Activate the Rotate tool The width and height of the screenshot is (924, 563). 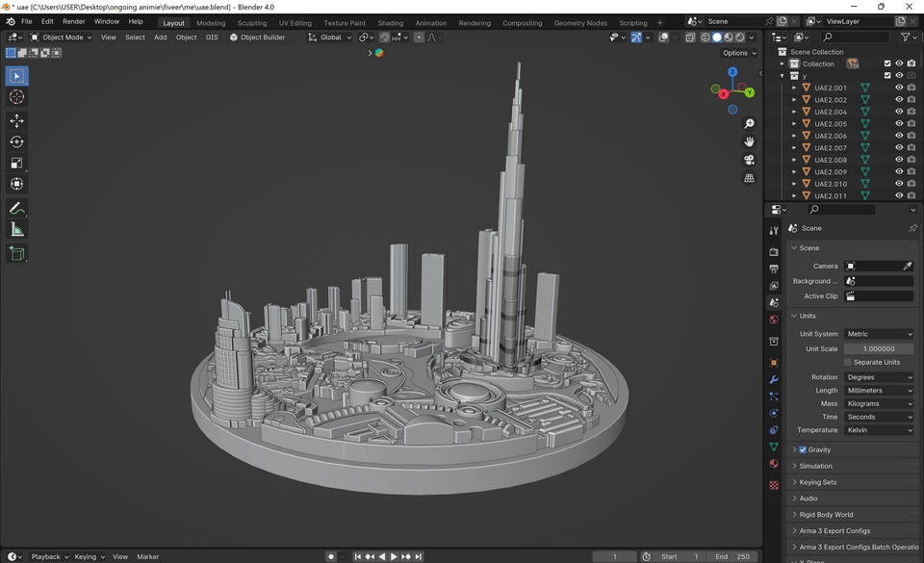pos(16,141)
